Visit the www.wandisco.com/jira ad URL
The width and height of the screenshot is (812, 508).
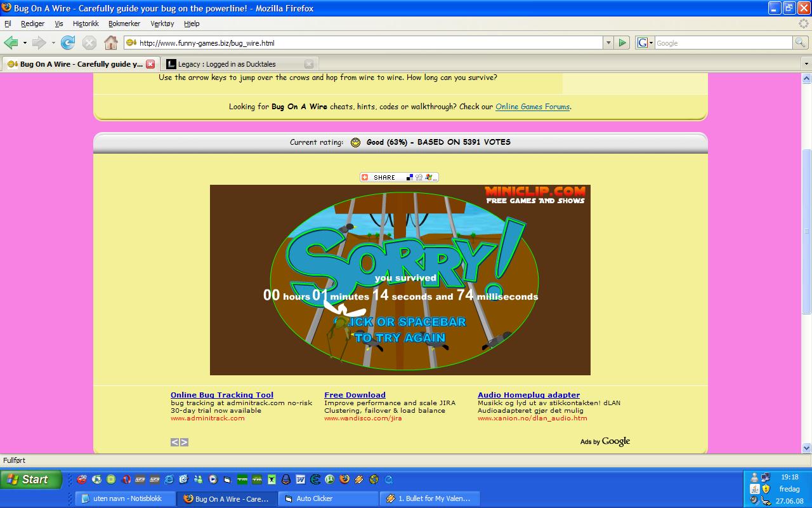tap(363, 418)
